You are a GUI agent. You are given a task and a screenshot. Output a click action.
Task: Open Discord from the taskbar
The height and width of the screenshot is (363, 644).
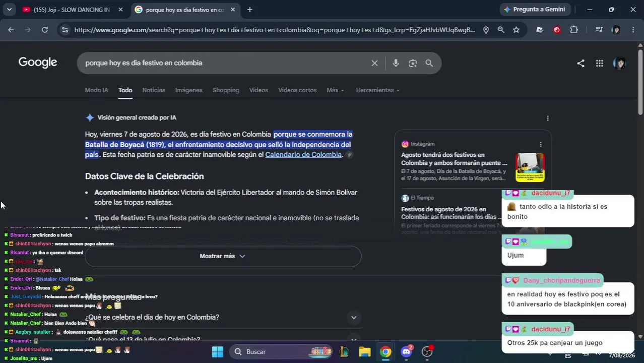click(407, 351)
